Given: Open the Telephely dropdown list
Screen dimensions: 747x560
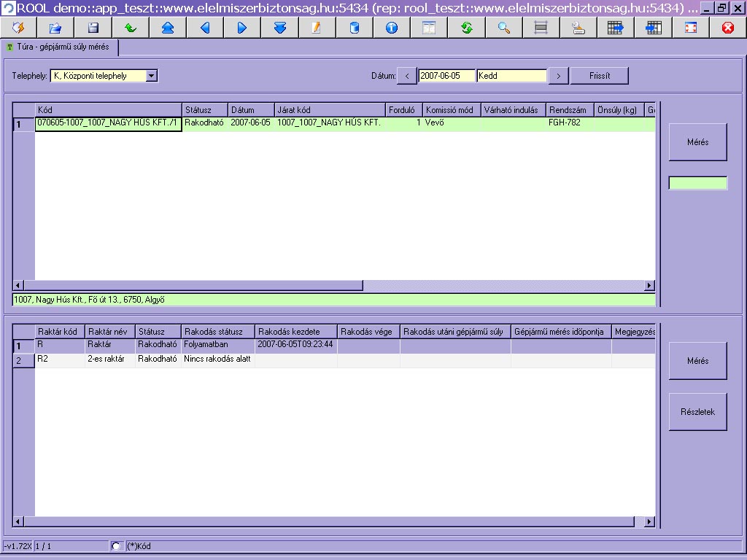Looking at the screenshot, I should pos(151,76).
